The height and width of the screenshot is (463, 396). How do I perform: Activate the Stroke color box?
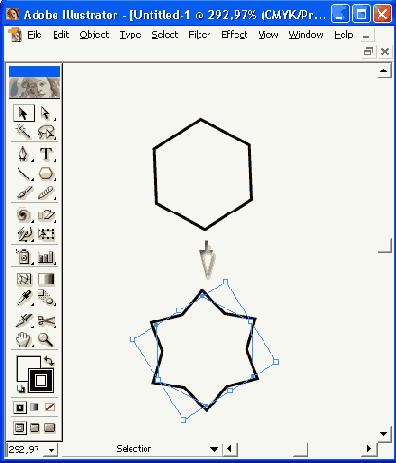pos(41,380)
